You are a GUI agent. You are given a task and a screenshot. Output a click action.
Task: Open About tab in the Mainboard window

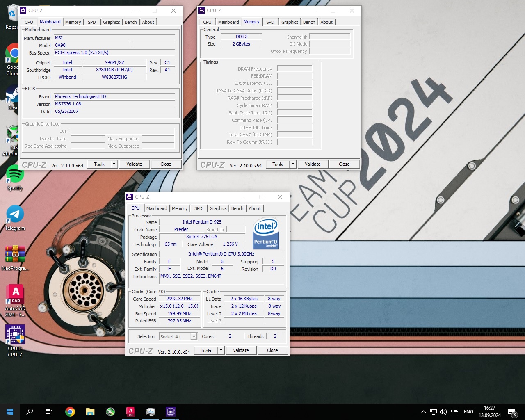(x=148, y=22)
